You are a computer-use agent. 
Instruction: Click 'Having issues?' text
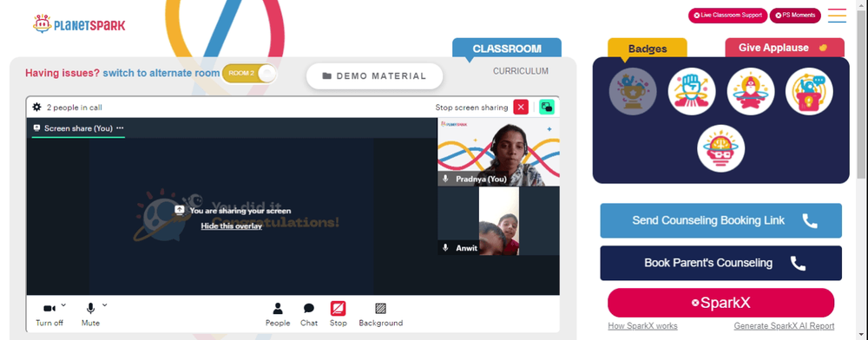tap(62, 73)
